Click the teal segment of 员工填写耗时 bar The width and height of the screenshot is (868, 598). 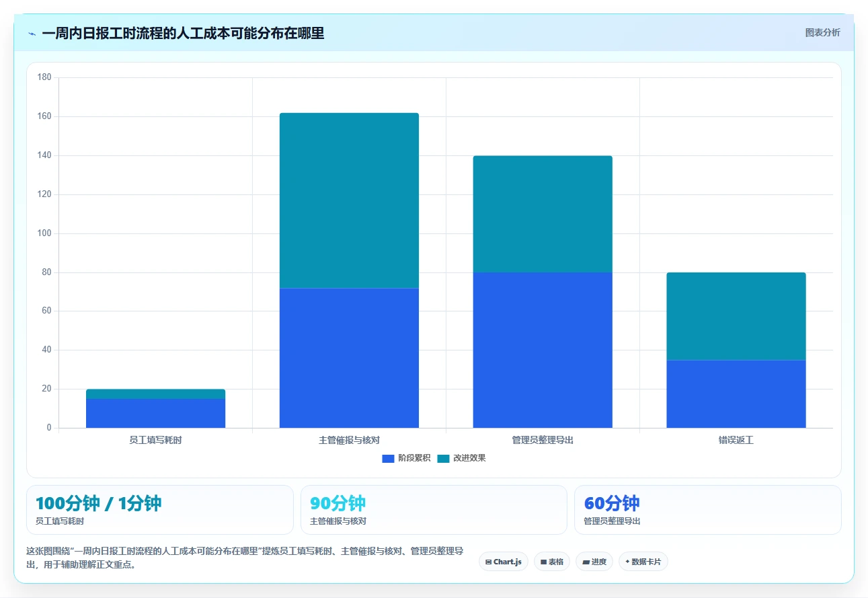[x=155, y=394]
